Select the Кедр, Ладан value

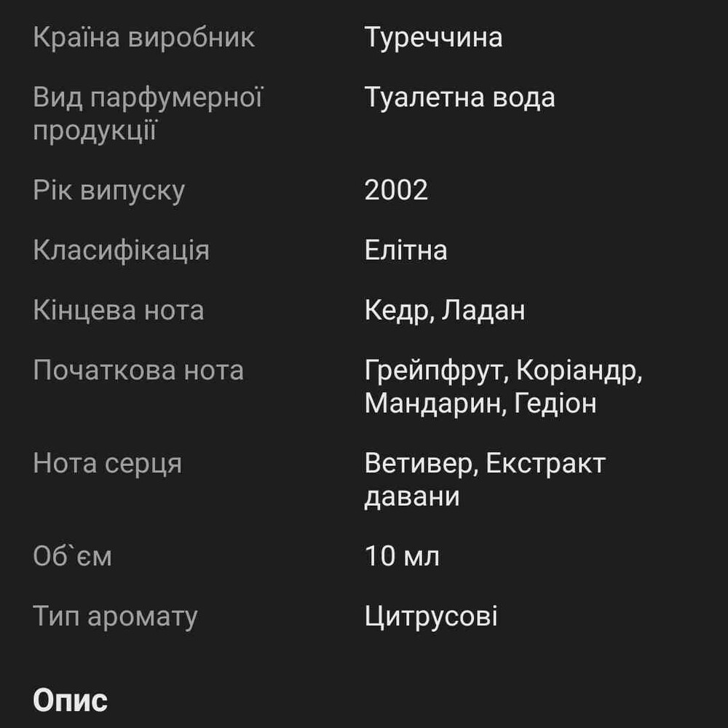(445, 310)
